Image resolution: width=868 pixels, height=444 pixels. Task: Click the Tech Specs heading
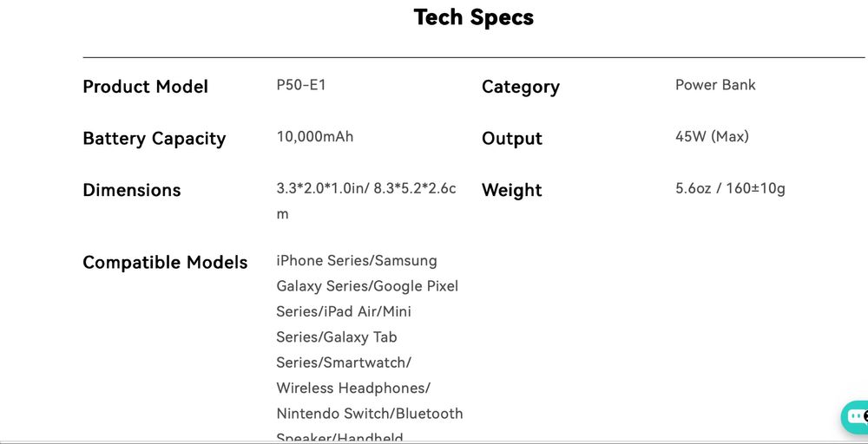pyautogui.click(x=473, y=17)
